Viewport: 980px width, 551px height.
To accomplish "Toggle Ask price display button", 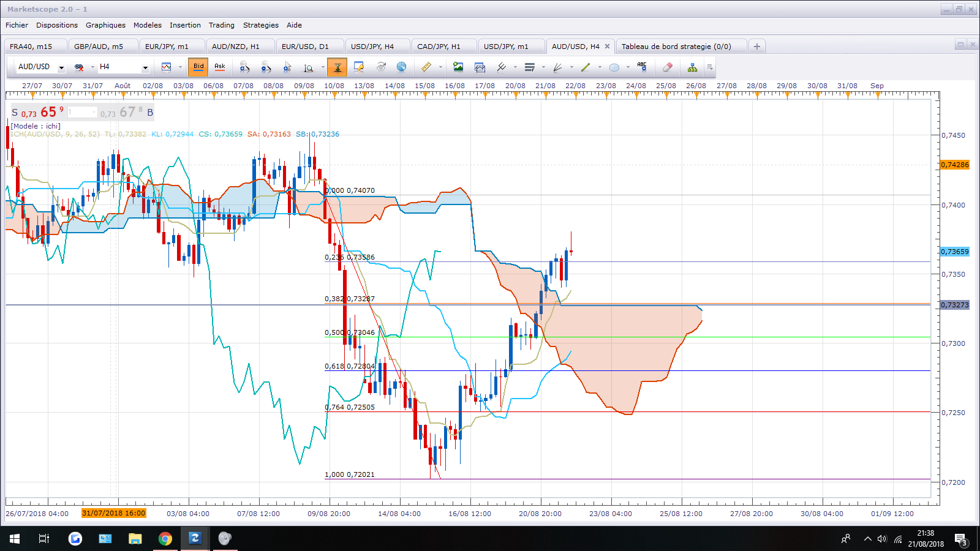I will (220, 67).
